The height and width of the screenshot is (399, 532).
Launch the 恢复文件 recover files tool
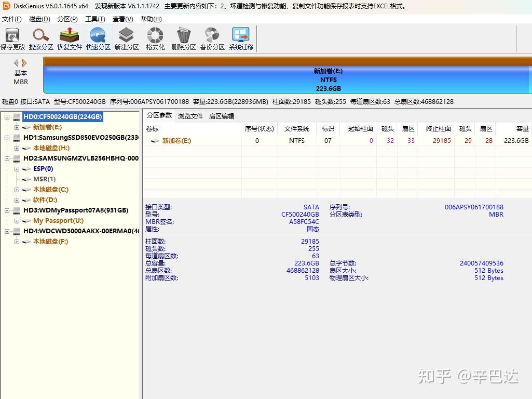pos(70,39)
